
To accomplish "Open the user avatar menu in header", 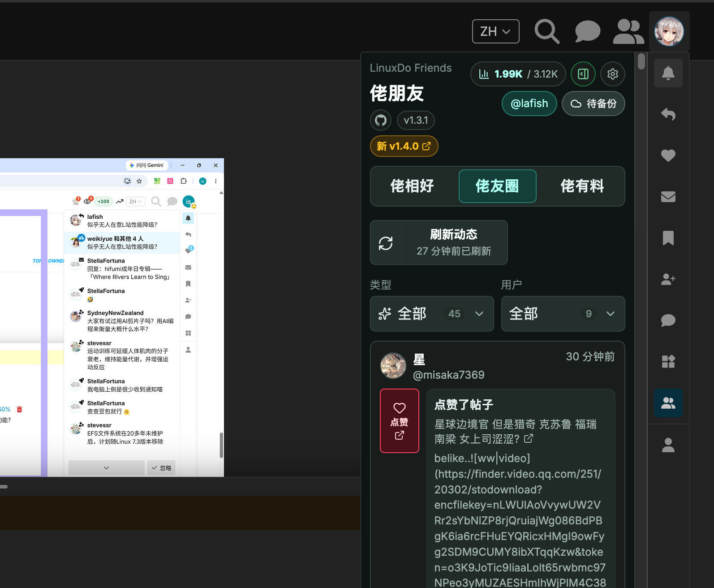I will click(669, 31).
